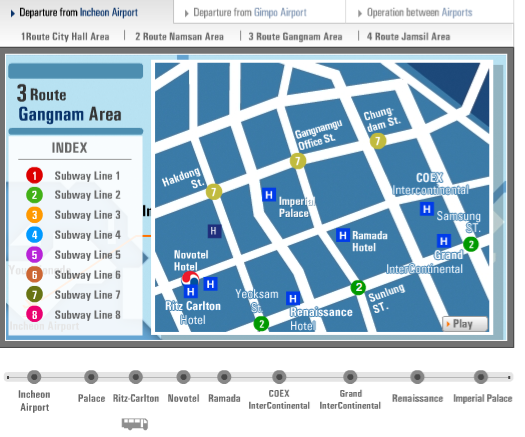The image size is (525, 437).
Task: Click the Imperial Palace hotel H icon
Action: coord(269,195)
